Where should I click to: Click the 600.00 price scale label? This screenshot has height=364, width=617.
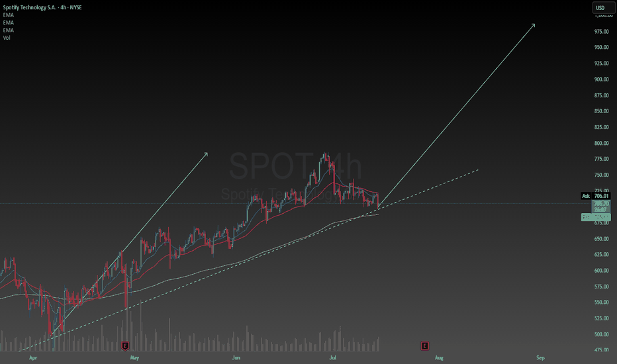tap(601, 271)
